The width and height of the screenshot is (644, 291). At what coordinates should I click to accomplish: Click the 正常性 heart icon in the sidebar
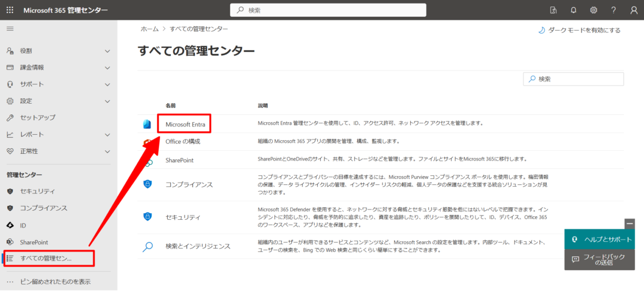(11, 151)
